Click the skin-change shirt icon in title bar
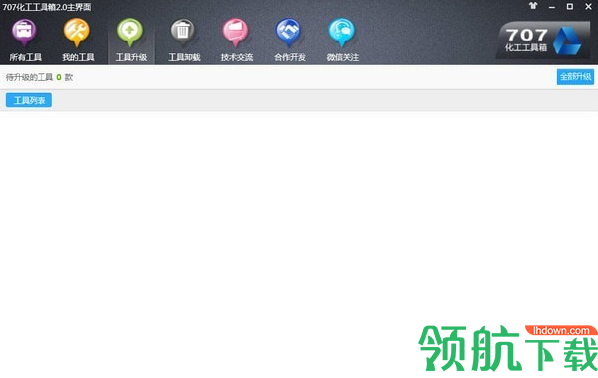598x378 pixels. (x=533, y=6)
